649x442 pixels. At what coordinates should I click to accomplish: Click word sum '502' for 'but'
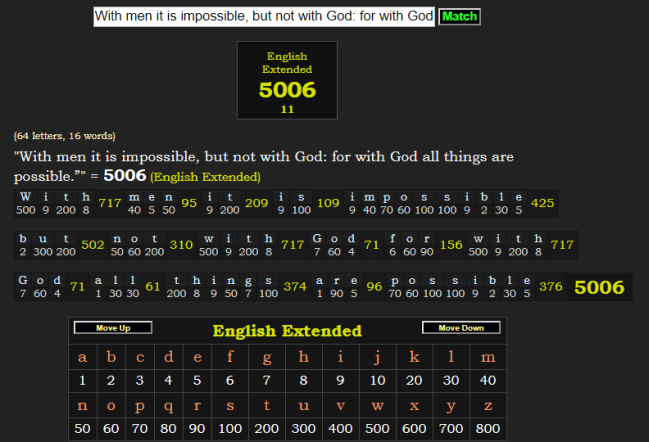click(x=93, y=245)
